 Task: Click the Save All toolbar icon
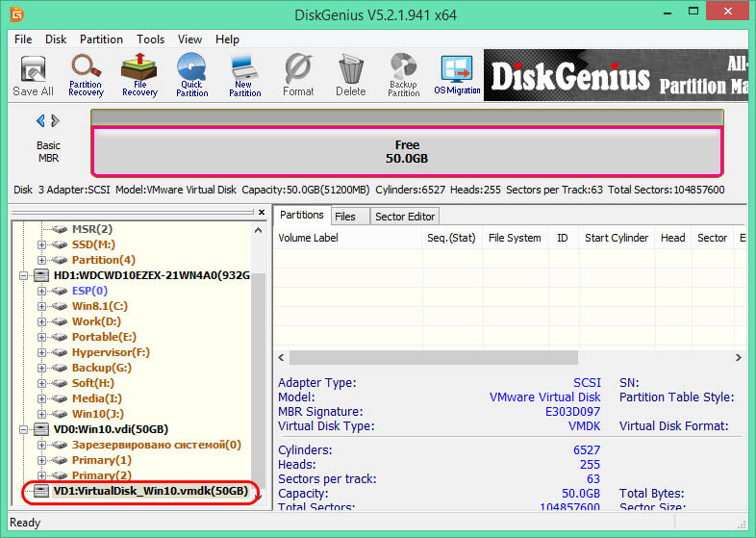click(x=33, y=76)
